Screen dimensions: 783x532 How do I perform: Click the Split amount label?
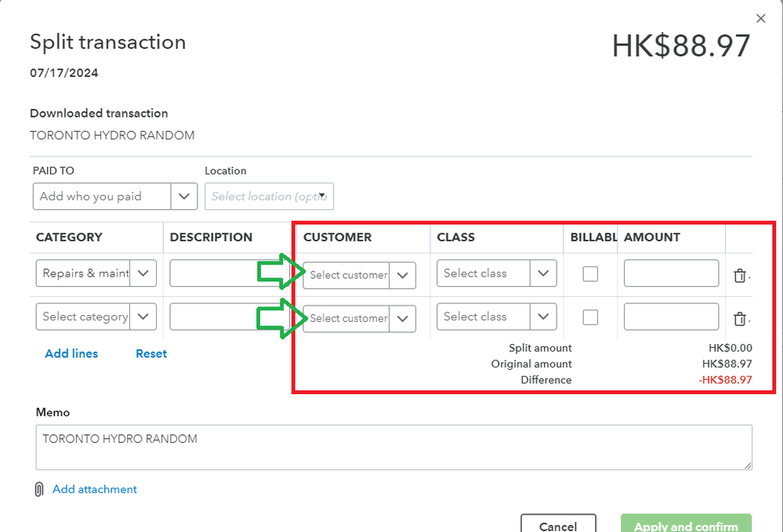click(540, 348)
